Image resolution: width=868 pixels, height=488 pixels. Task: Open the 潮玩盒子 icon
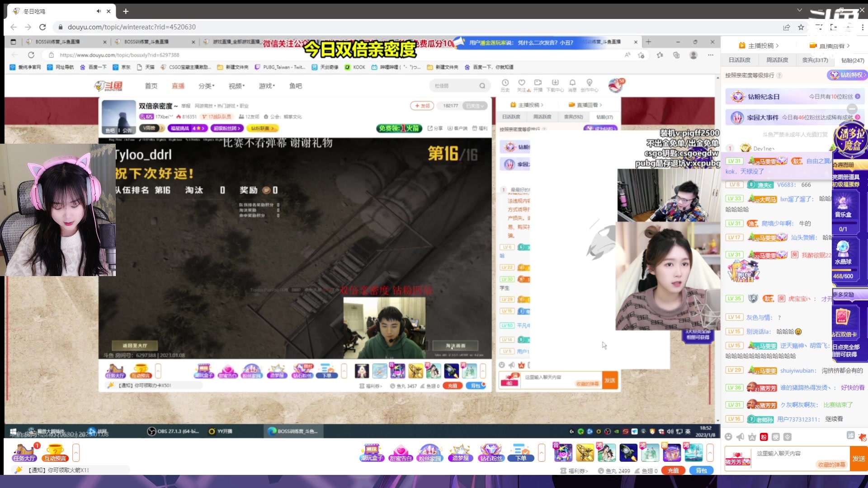372,452
